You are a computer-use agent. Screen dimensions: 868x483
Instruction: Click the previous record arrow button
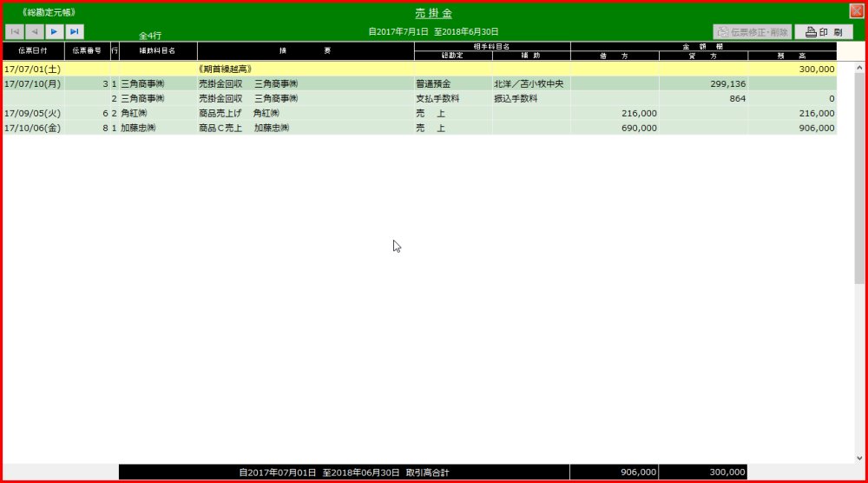coord(36,31)
